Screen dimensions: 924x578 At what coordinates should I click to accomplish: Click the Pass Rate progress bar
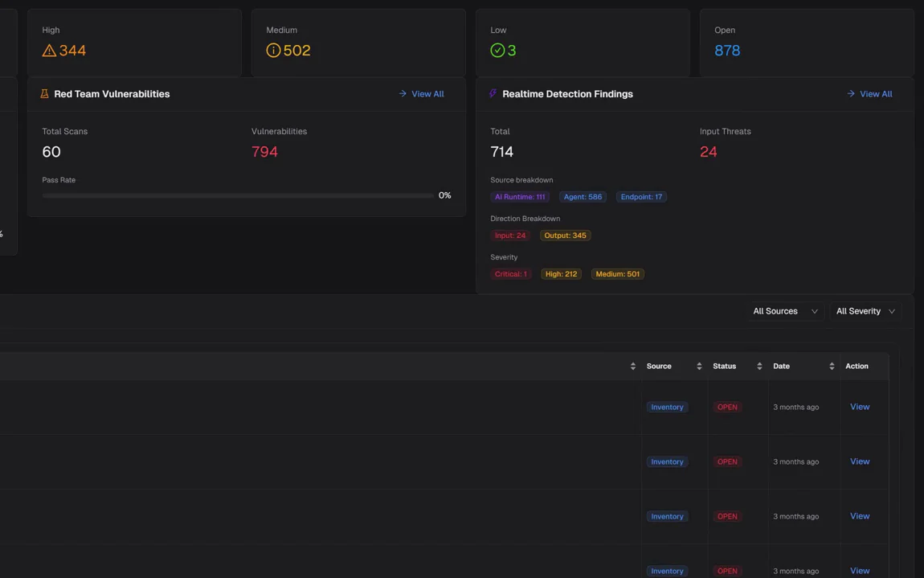[238, 195]
